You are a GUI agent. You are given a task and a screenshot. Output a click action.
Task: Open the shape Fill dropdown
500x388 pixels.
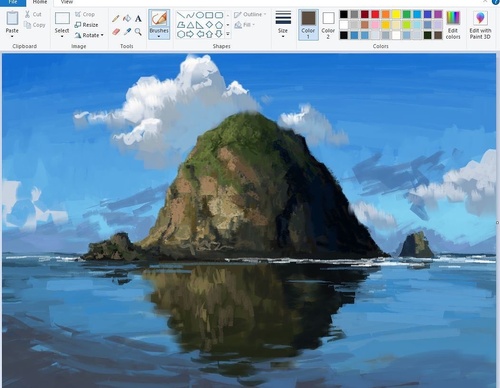click(x=244, y=25)
